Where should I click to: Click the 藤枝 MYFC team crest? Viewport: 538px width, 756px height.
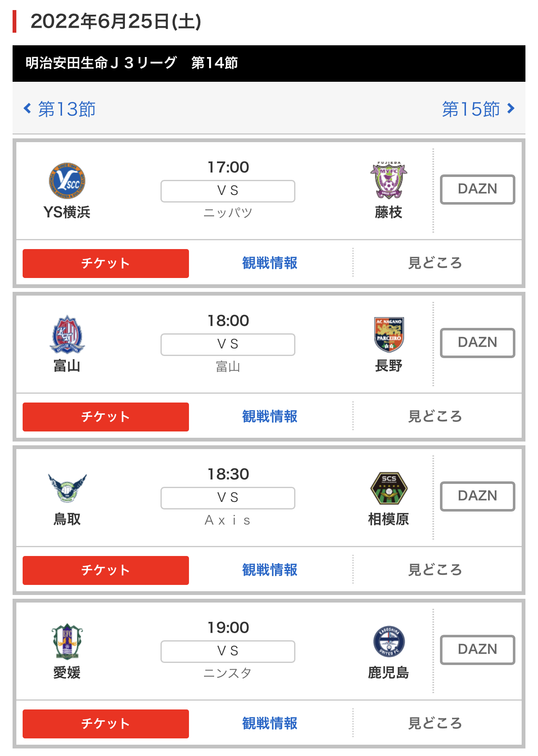(389, 180)
